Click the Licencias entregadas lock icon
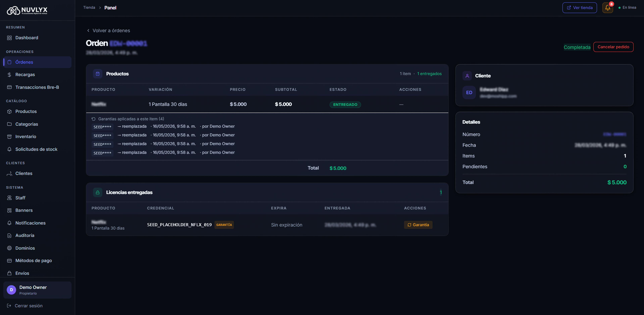Viewport: 644px width, 315px height. click(98, 193)
